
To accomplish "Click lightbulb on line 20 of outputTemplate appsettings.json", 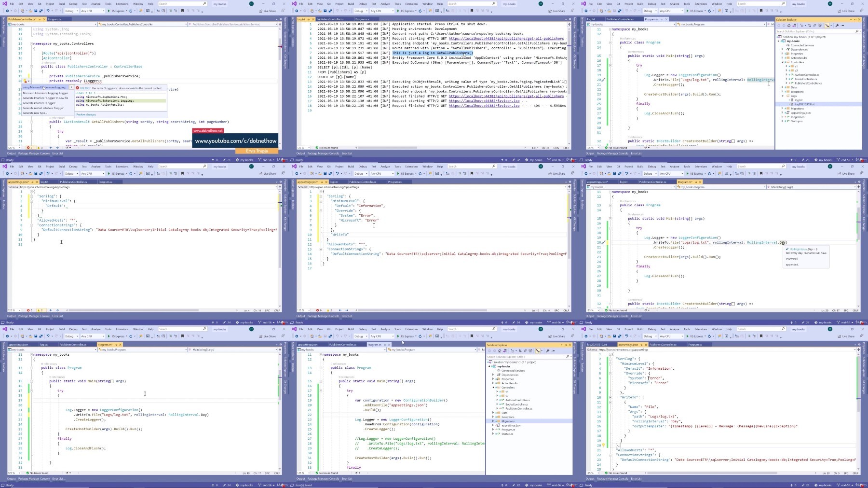I will [603, 445].
